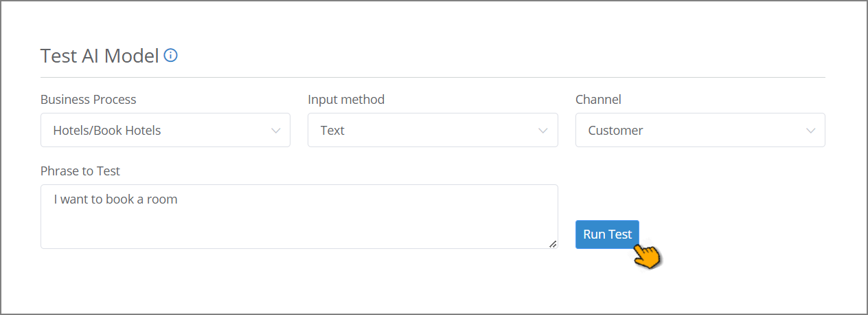
Task: Click the Input method label
Action: [x=346, y=99]
